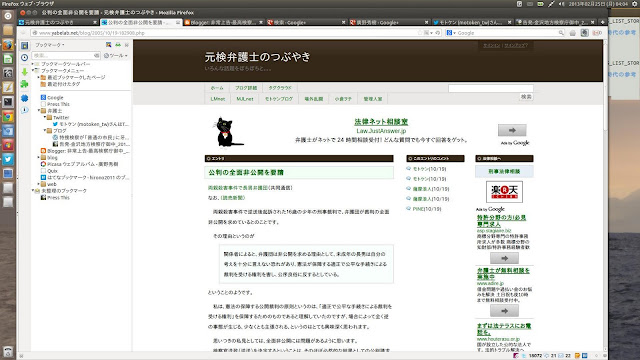Image resolution: width=640 pixels, height=360 pixels.
Task: Click the Rakuten banner image
Action: (x=504, y=192)
